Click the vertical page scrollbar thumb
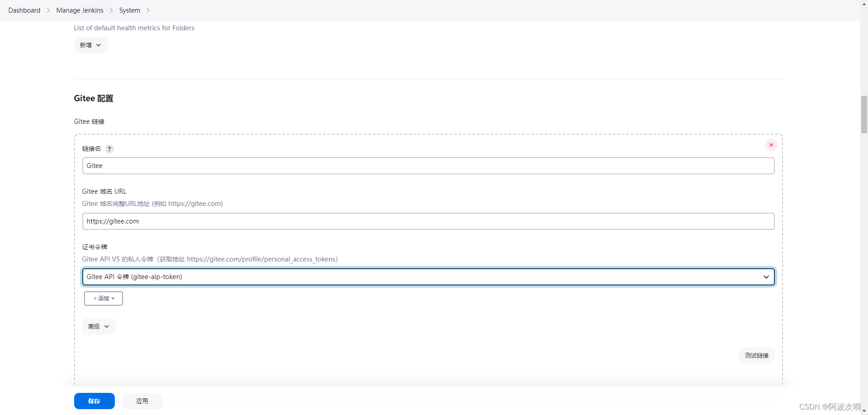868x415 pixels. tap(864, 114)
